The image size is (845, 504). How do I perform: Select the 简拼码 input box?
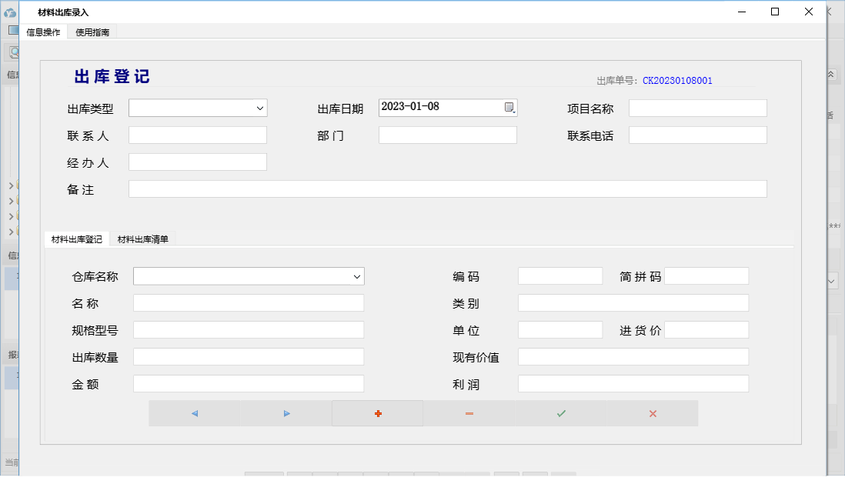click(x=706, y=276)
